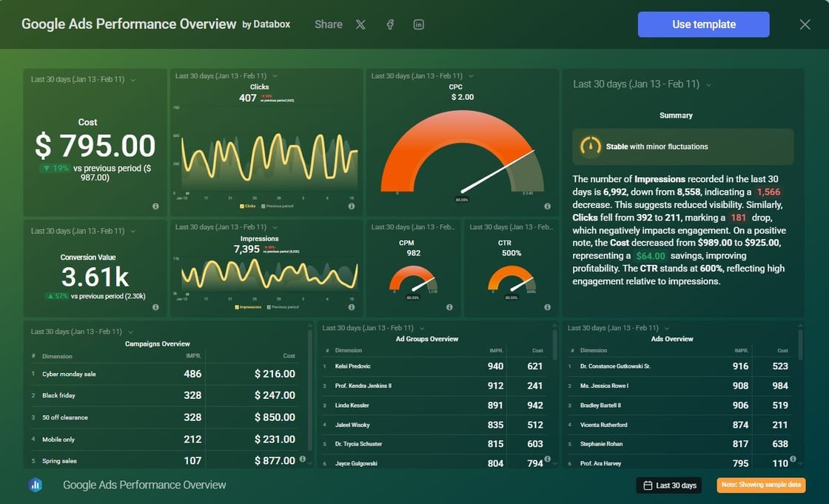Open the info icon on the CPC gauge
Viewport: 829px width, 504px height.
click(x=547, y=206)
